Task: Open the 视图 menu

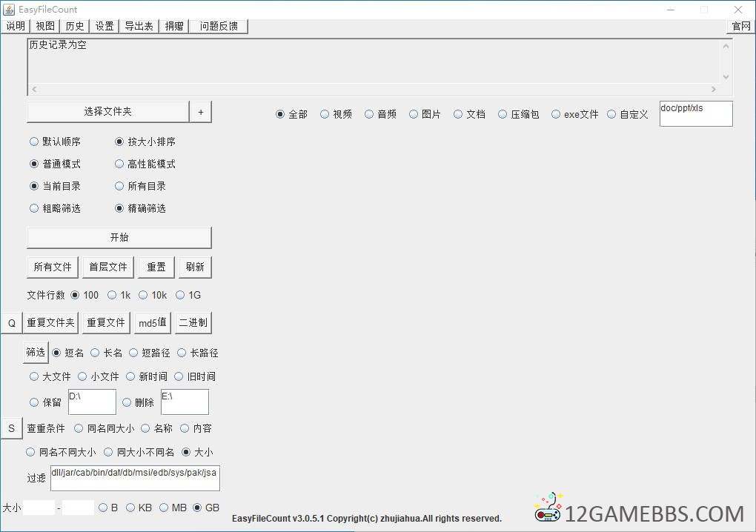Action: click(x=45, y=26)
